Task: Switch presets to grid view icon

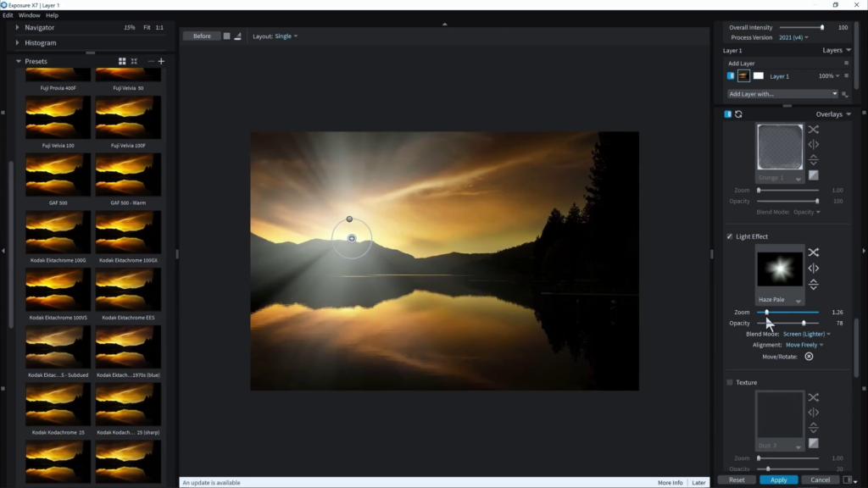Action: pos(122,61)
